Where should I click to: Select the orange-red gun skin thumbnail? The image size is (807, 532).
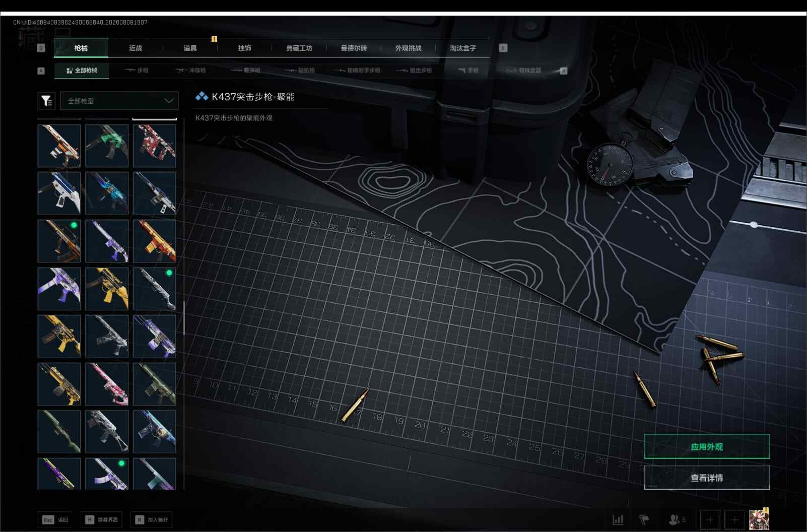click(154, 241)
